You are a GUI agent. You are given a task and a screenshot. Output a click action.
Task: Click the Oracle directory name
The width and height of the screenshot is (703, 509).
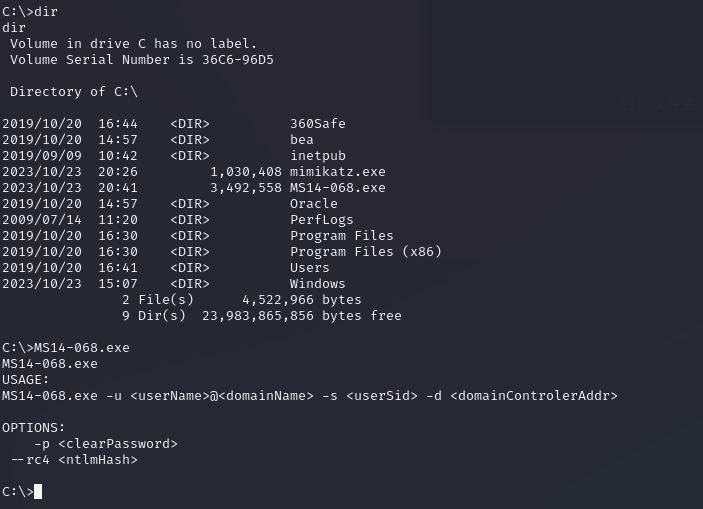[313, 203]
